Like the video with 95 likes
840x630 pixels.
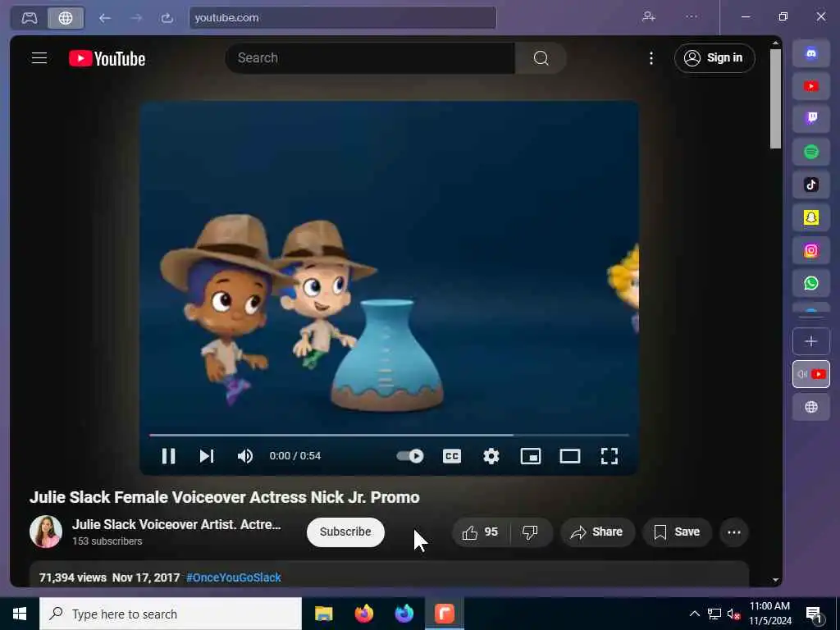(481, 532)
